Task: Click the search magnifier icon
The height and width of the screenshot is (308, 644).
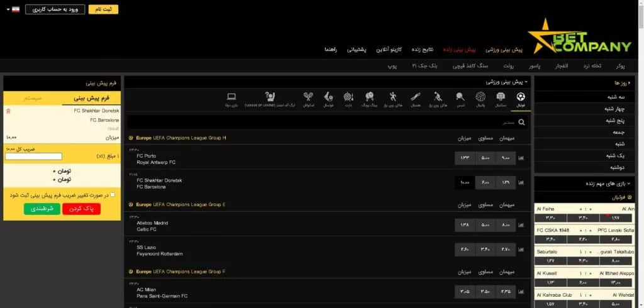Action: click(x=521, y=123)
